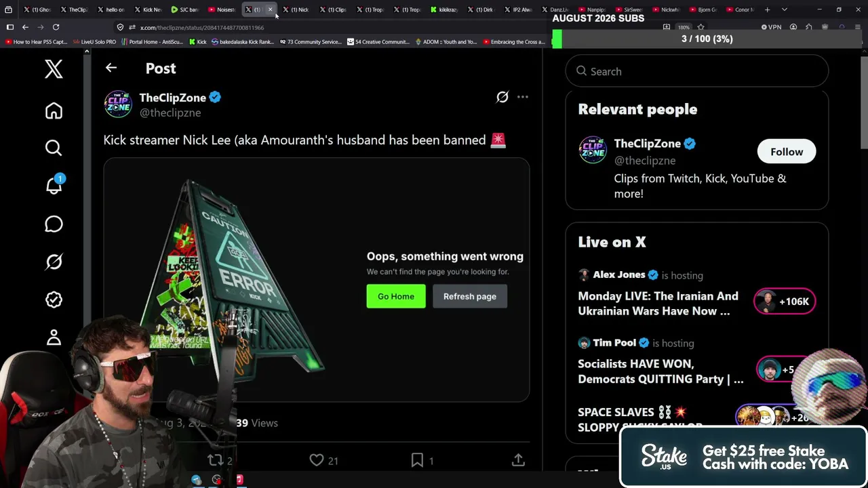Open the Premium verified badge icon in sidebar

pos(54,300)
